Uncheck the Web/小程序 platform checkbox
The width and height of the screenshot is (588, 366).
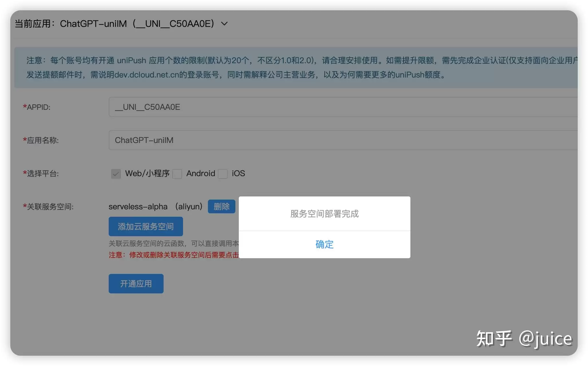coord(116,174)
